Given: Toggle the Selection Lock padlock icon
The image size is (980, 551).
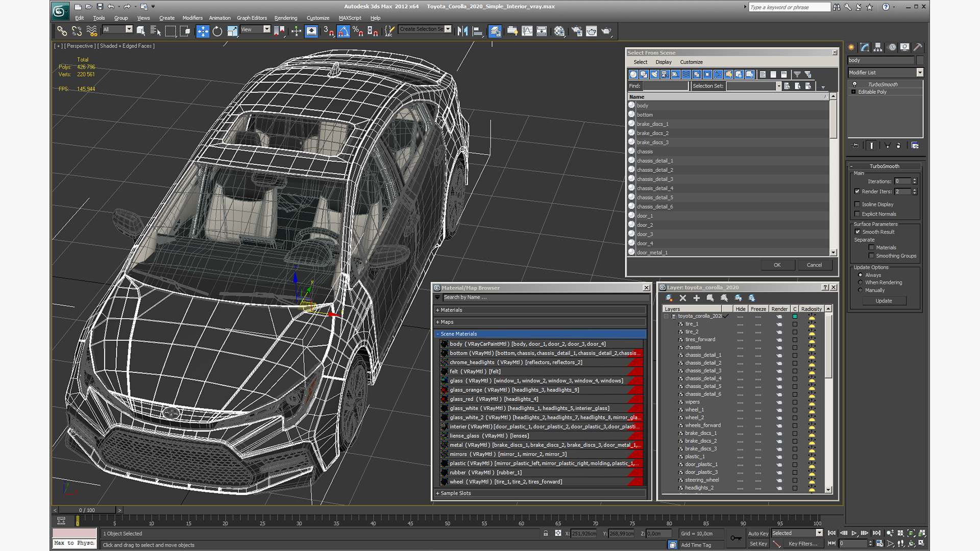Looking at the screenshot, I should tap(546, 533).
